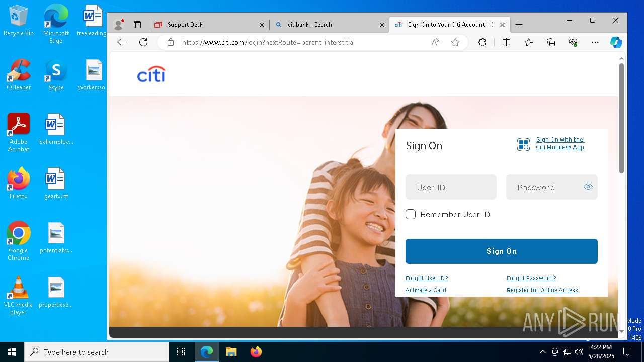Select the propertiese... image file on desktop

[x=56, y=292]
